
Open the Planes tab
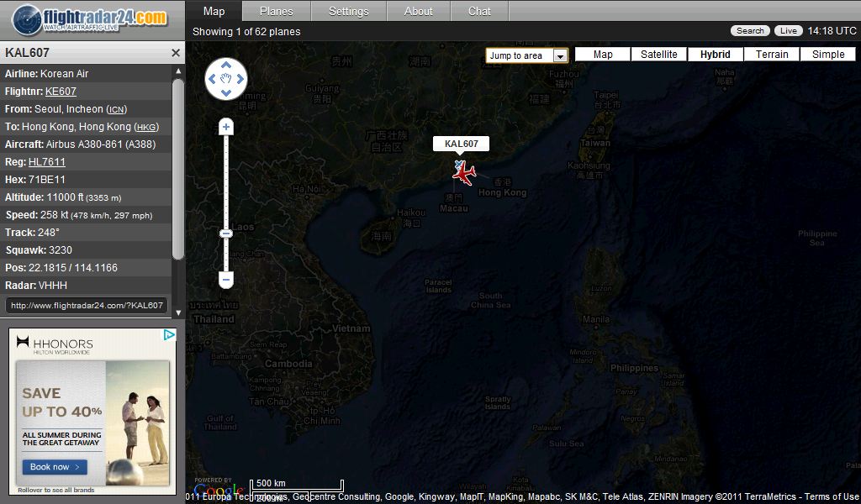click(276, 11)
